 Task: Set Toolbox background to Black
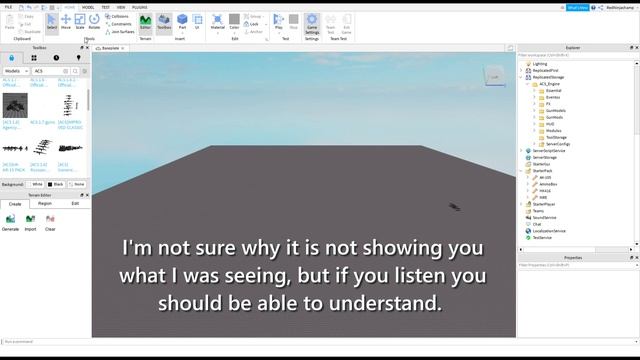56,184
